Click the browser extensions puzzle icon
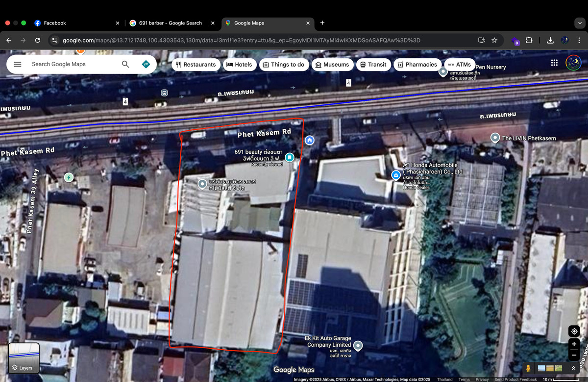The image size is (588, 382). [x=529, y=41]
